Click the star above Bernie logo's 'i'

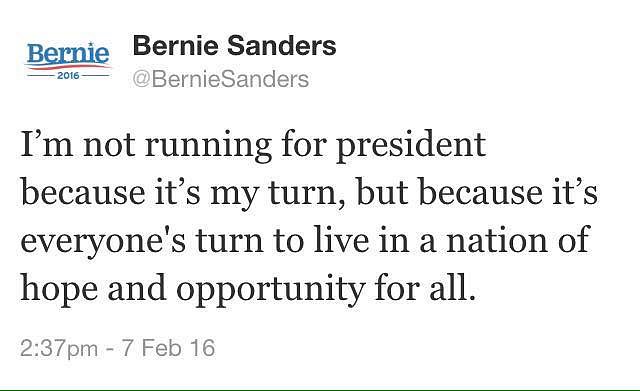pos(91,44)
